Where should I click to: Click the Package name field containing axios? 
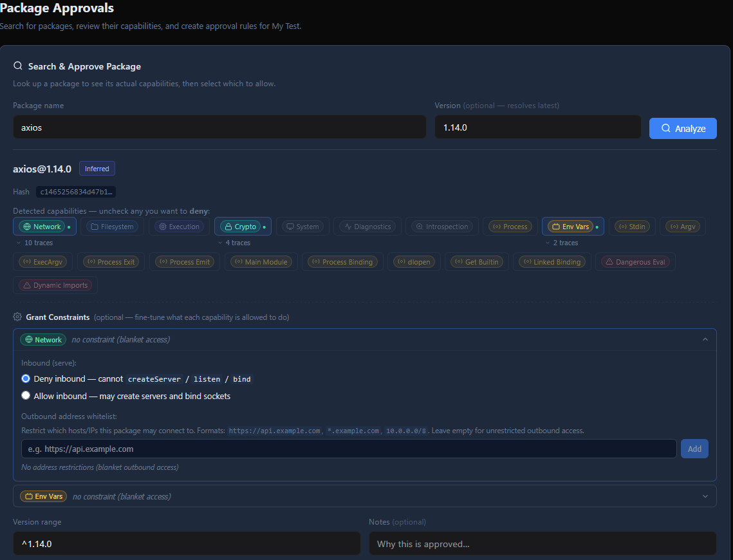pos(219,127)
